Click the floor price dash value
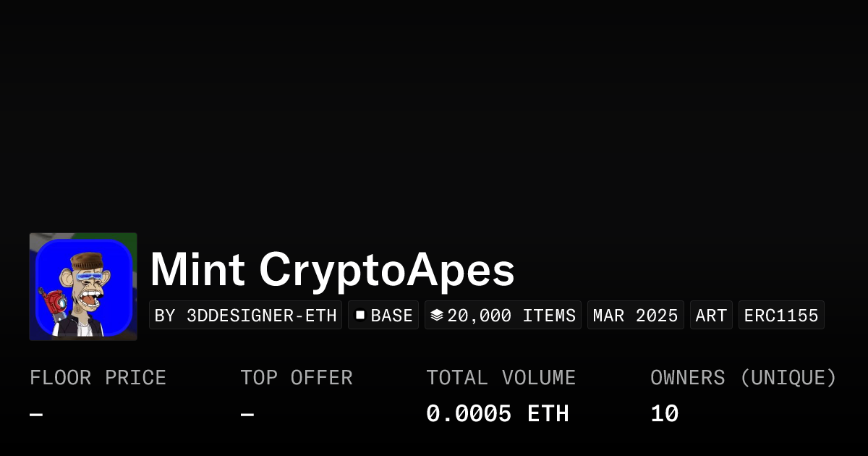The width and height of the screenshot is (868, 456). click(36, 415)
